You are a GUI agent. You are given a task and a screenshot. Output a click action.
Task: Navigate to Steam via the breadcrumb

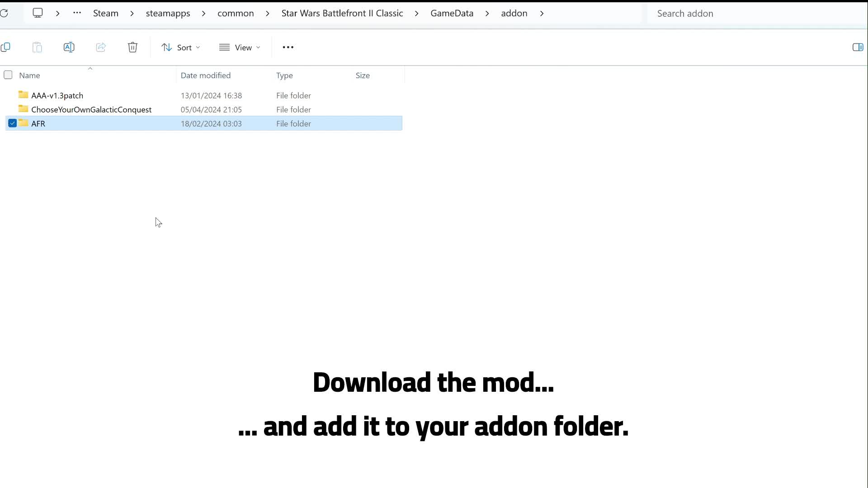[105, 13]
